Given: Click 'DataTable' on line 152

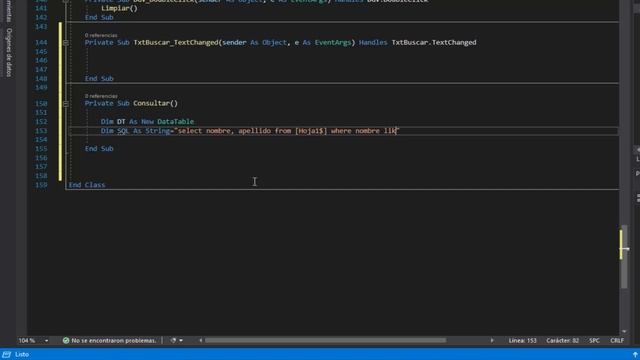Looking at the screenshot, I should click(176, 122).
